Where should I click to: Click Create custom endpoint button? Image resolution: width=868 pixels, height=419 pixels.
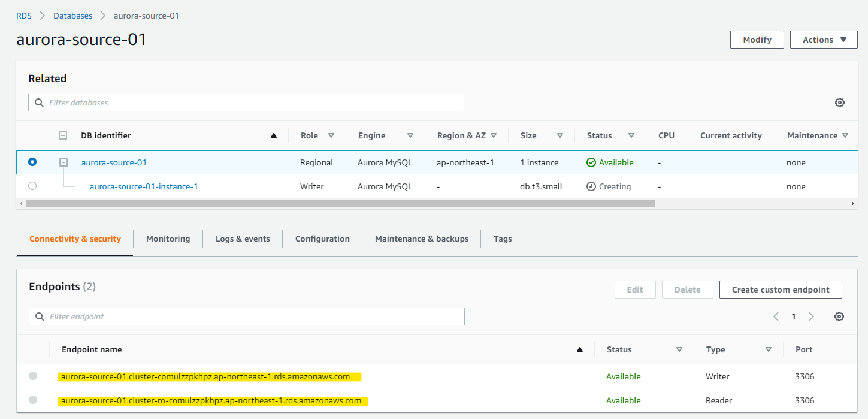(x=781, y=290)
